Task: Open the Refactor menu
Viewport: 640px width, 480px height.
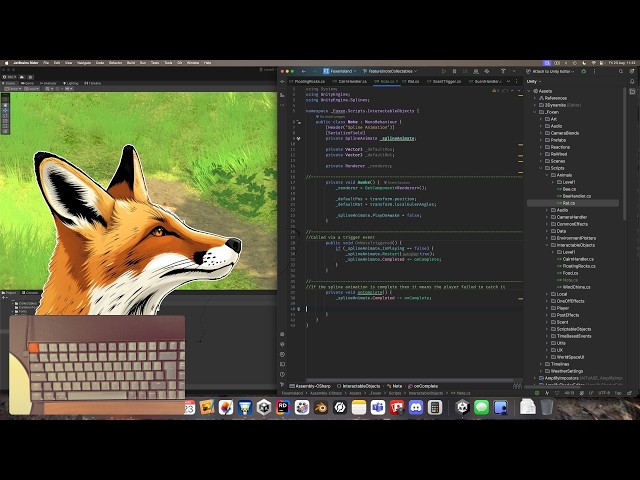Action: click(x=116, y=63)
